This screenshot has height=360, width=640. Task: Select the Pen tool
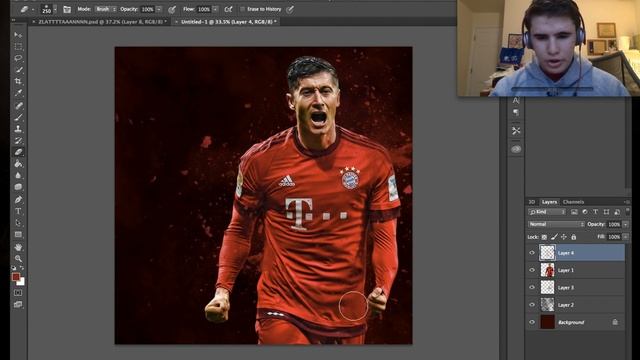[18, 200]
